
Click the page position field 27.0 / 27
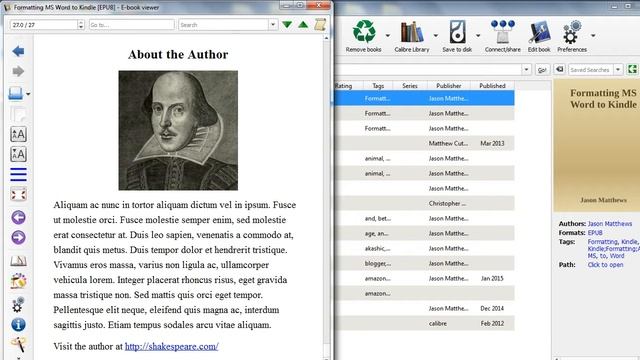point(44,25)
